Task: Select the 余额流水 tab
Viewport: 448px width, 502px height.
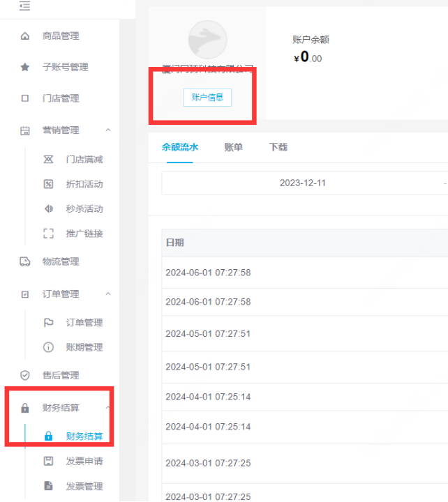Action: 180,147
